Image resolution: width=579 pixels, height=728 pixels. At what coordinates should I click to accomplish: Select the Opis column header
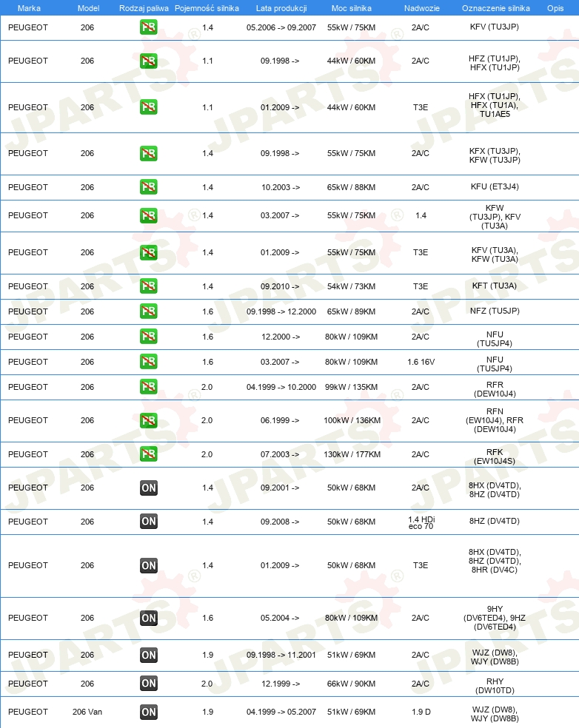555,8
